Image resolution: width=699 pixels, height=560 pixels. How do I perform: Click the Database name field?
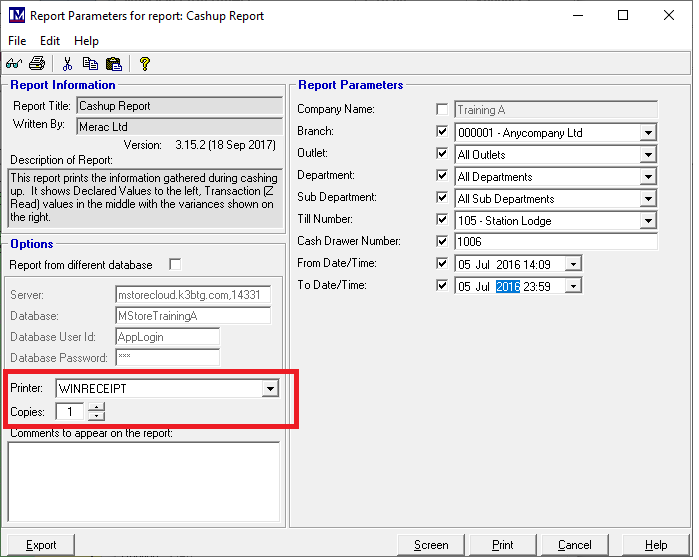pos(193,316)
